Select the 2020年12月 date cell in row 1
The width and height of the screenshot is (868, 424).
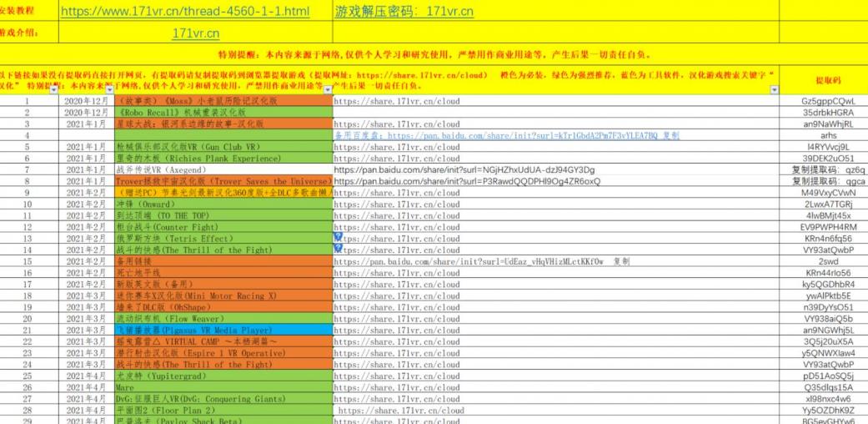tap(87, 102)
